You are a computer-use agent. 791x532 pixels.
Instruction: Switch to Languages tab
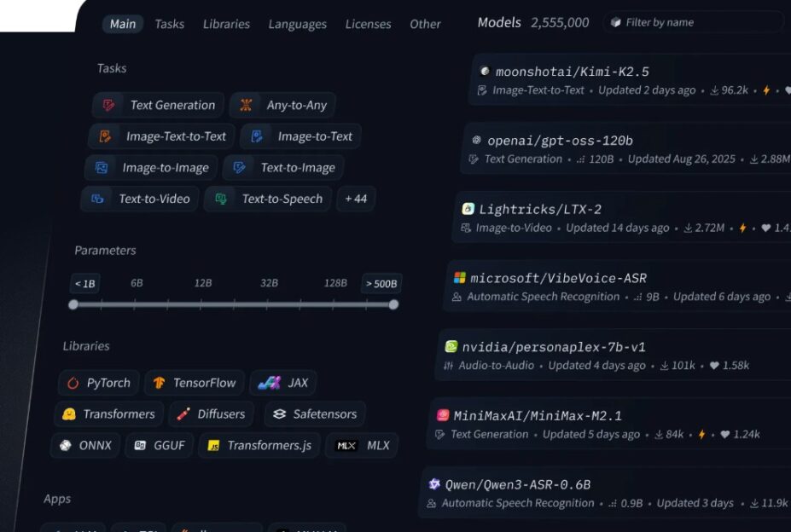[297, 24]
